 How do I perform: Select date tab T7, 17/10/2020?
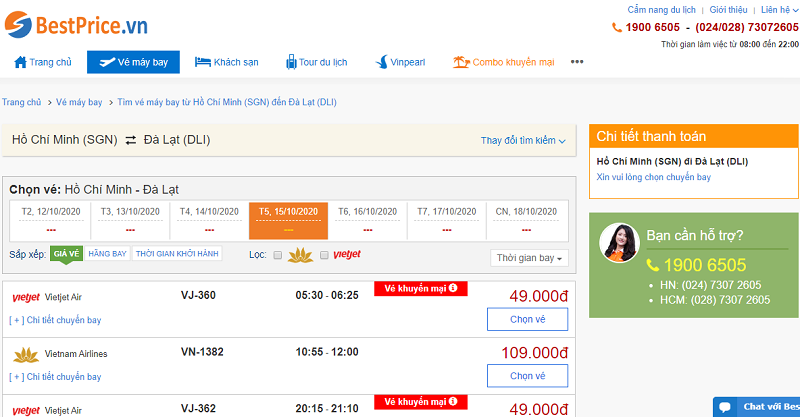point(446,221)
